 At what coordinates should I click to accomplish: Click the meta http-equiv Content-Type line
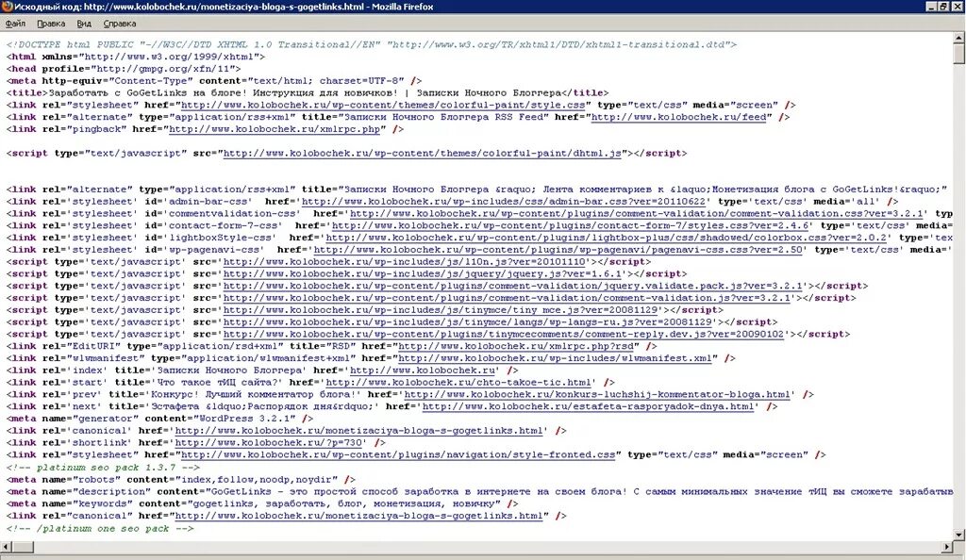(x=214, y=81)
